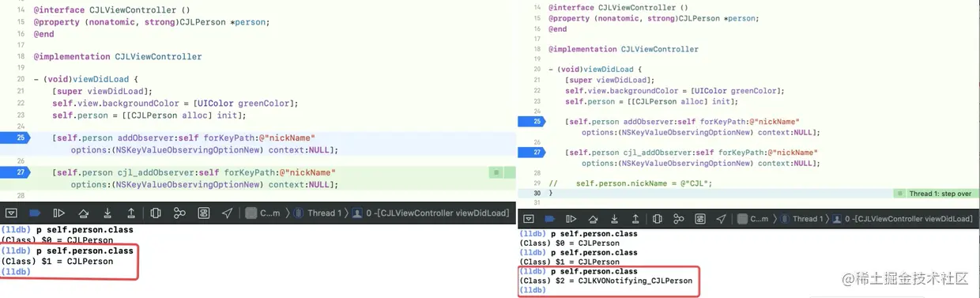Open Debug View Hierarchy in right Xcode window
Image resolution: width=980 pixels, height=298 pixels.
(x=657, y=219)
